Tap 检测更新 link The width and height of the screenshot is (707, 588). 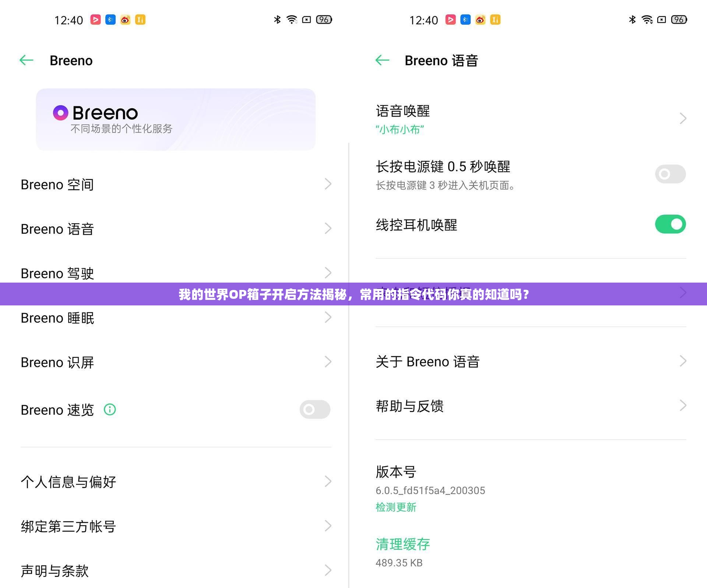pyautogui.click(x=395, y=507)
